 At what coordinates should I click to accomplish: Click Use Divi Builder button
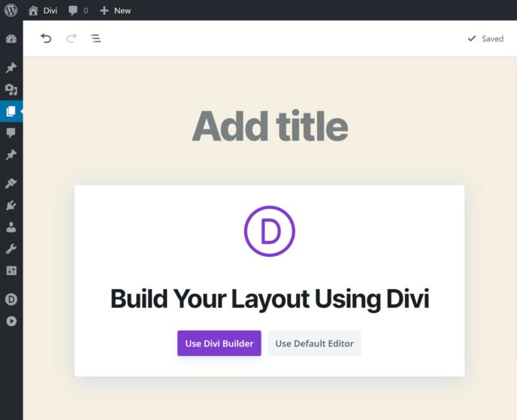coord(219,343)
